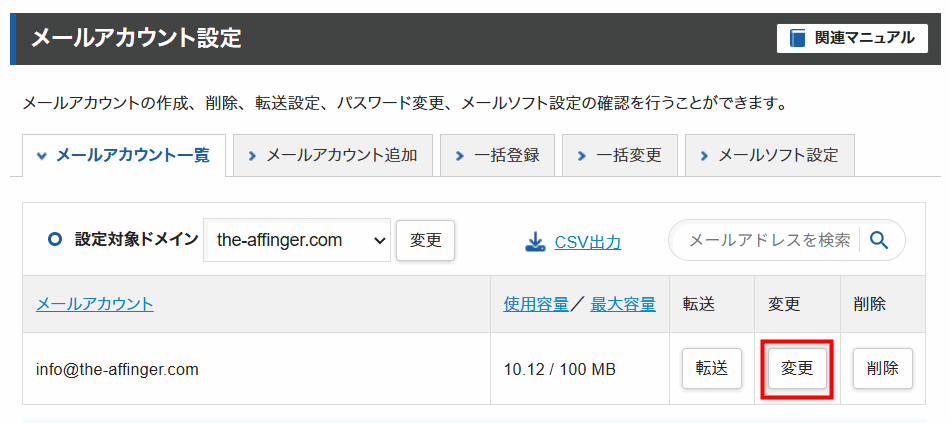Click the CSV download arrow icon
The image size is (950, 423).
pyautogui.click(x=535, y=242)
